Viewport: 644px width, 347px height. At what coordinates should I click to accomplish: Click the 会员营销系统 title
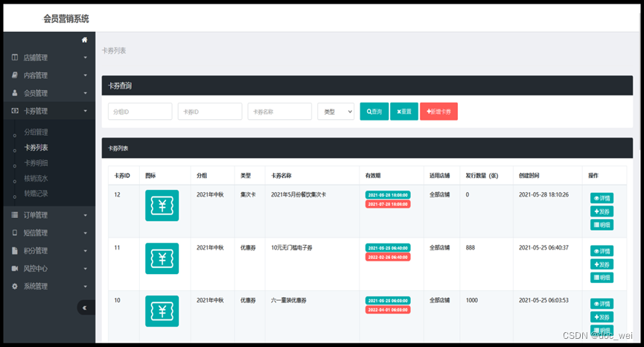[x=66, y=19]
